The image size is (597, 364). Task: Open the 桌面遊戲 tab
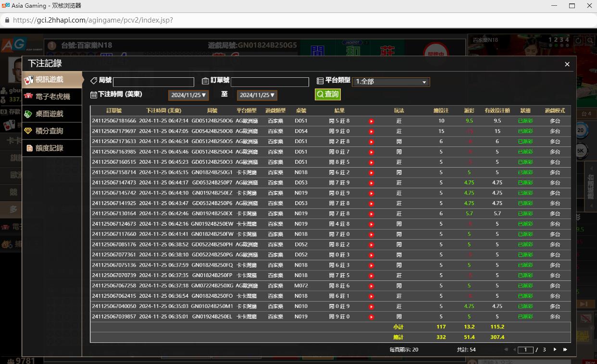50,114
